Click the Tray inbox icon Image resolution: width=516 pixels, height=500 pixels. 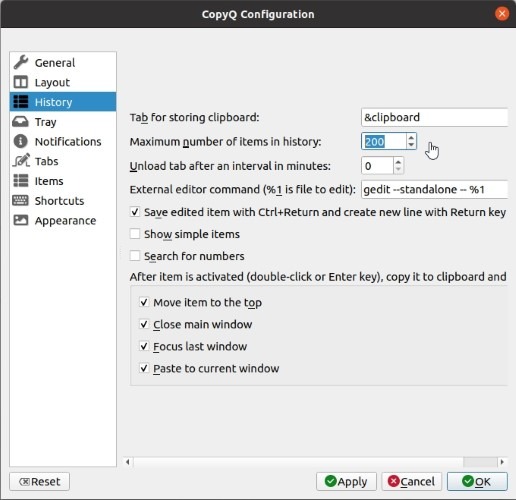pyautogui.click(x=21, y=122)
